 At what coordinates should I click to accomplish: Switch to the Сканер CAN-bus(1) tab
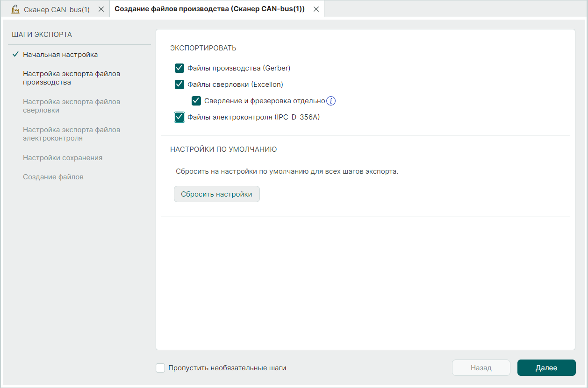(x=57, y=9)
